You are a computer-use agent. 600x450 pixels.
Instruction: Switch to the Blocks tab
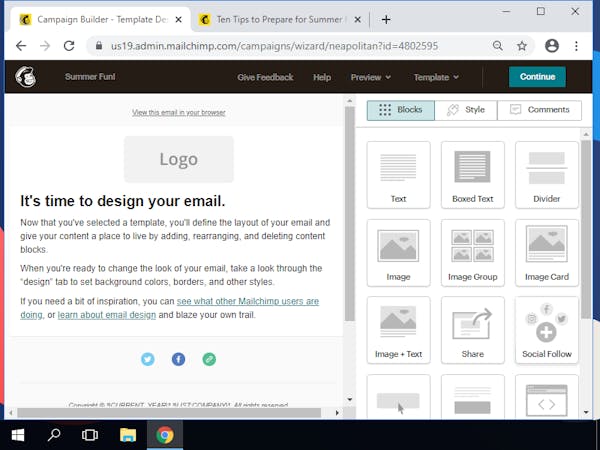(401, 110)
